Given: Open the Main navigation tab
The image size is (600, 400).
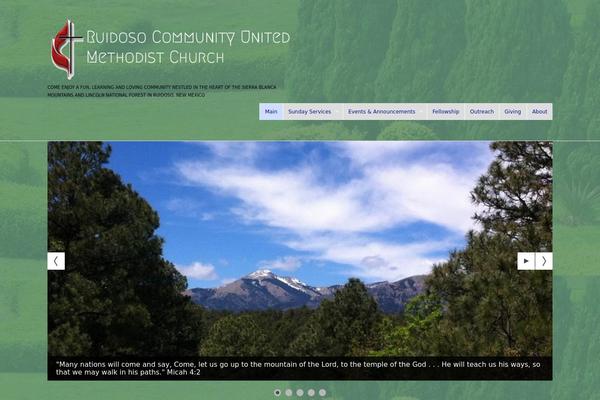Looking at the screenshot, I should [x=271, y=111].
